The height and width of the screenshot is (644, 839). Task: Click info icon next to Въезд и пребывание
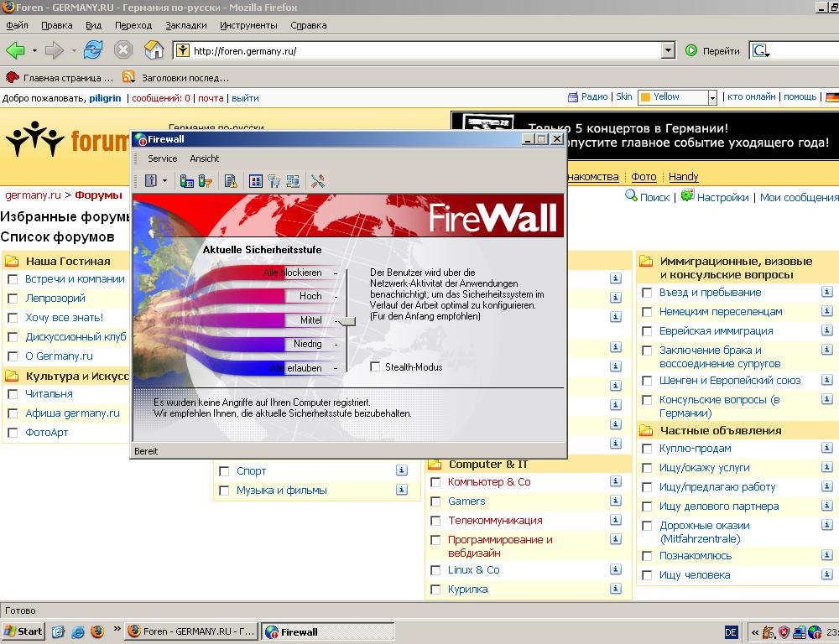coord(826,292)
